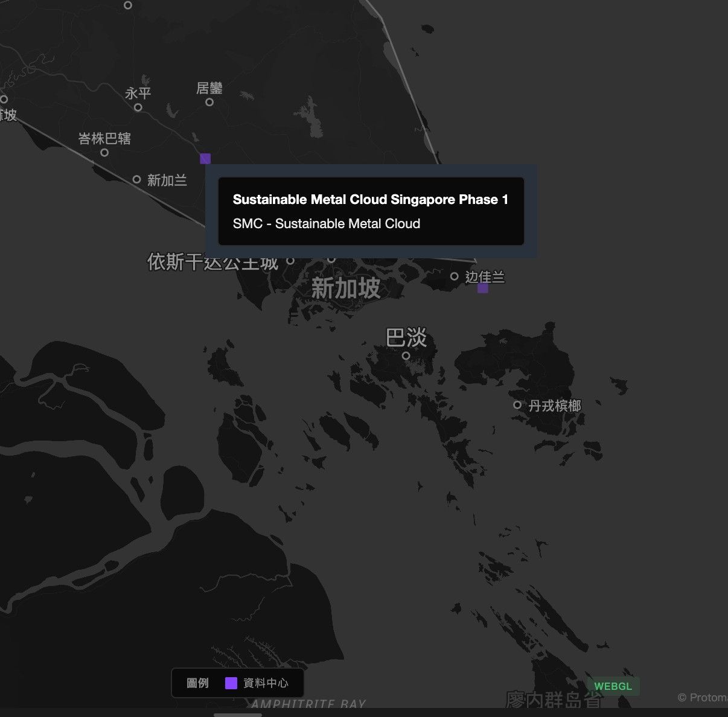The height and width of the screenshot is (717, 728).
Task: Open the Protomaps attribution link
Action: pos(703,698)
